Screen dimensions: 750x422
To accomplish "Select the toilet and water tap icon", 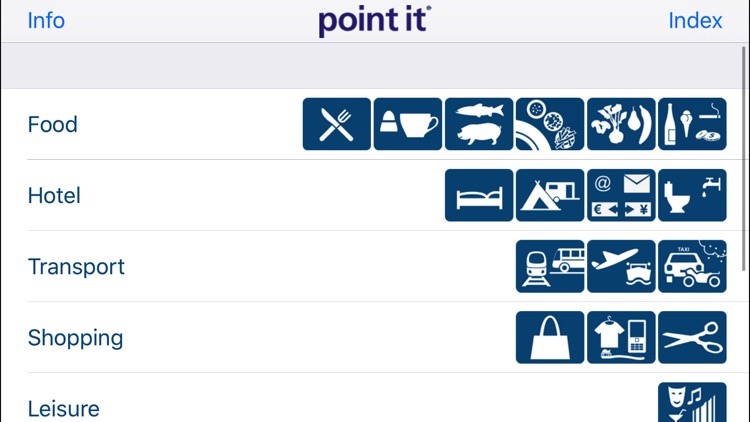I will tap(692, 196).
